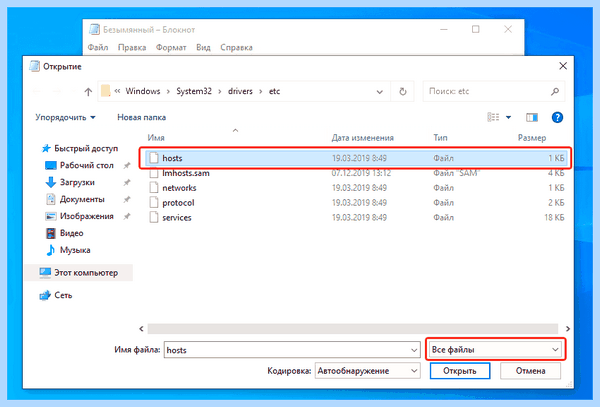Refresh the etc folder listing

click(x=403, y=92)
